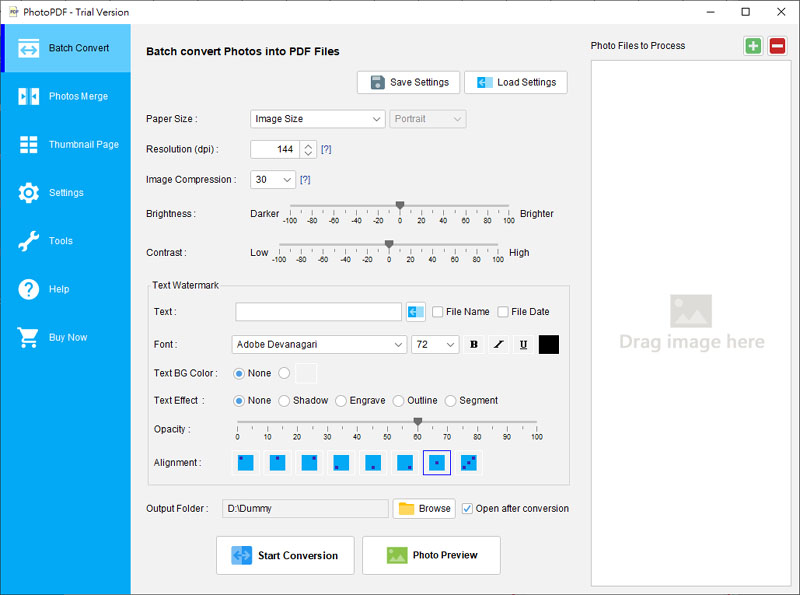Click the Brightness slider handle
800x595 pixels.
(400, 205)
